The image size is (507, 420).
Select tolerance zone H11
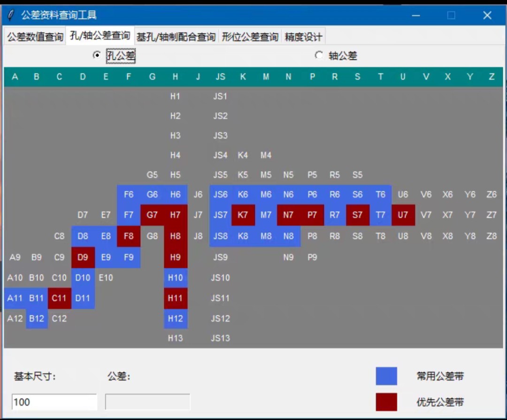[175, 298]
